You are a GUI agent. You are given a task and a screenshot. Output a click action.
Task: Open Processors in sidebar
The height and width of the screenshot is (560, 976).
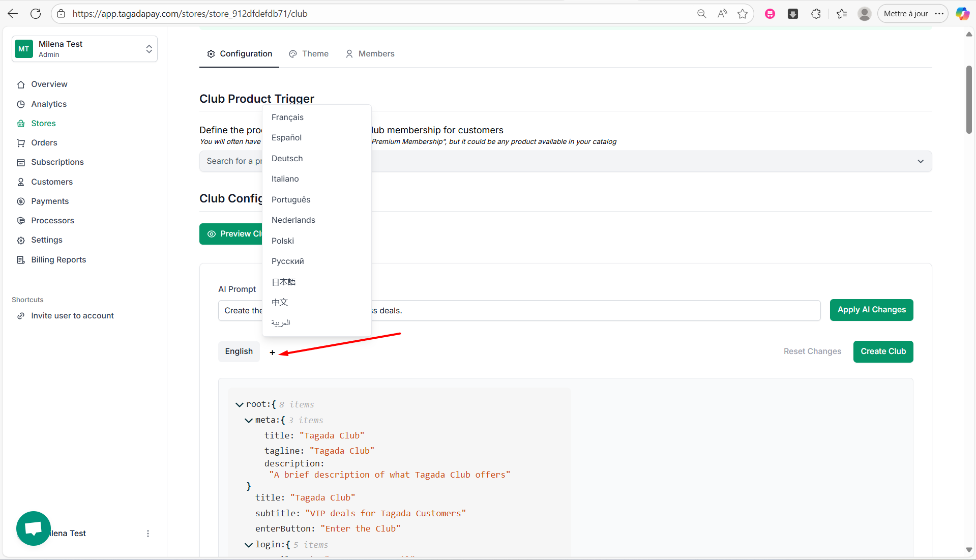[52, 221]
